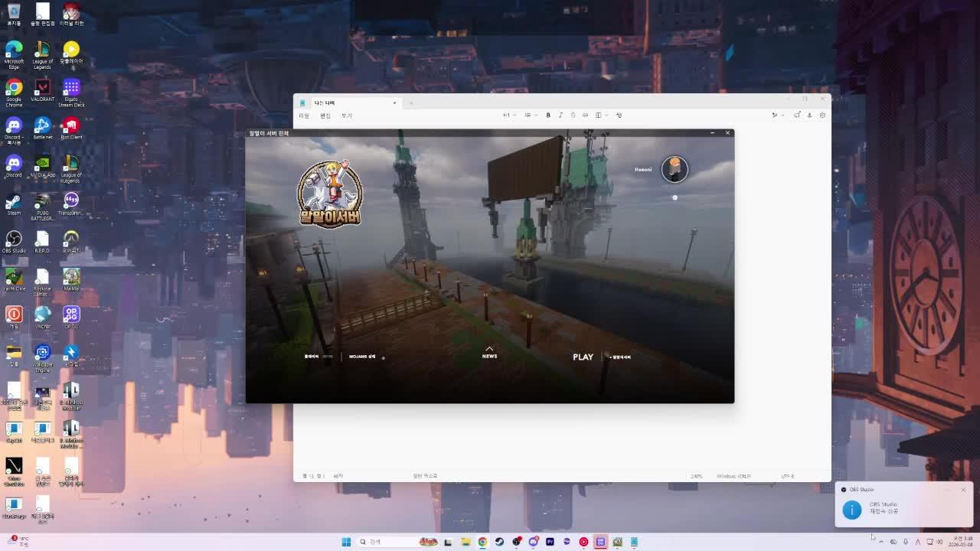Open Google Chrome desktop shortcut
This screenshot has height=551, width=980.
pyautogui.click(x=14, y=93)
